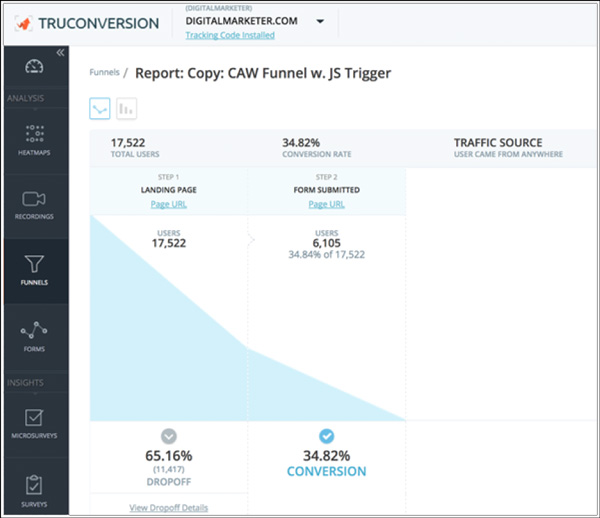Click the blue conversion checkmark icon
The height and width of the screenshot is (518, 600).
(326, 436)
